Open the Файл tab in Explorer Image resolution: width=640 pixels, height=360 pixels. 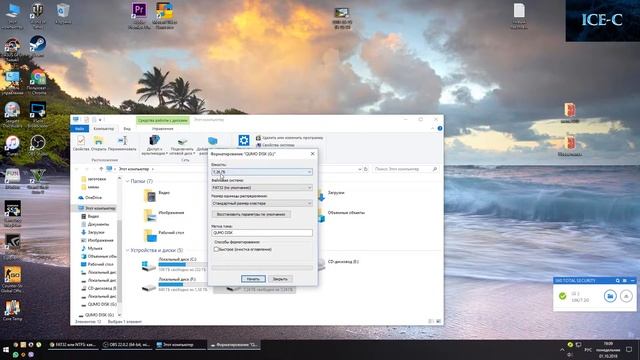click(80, 129)
